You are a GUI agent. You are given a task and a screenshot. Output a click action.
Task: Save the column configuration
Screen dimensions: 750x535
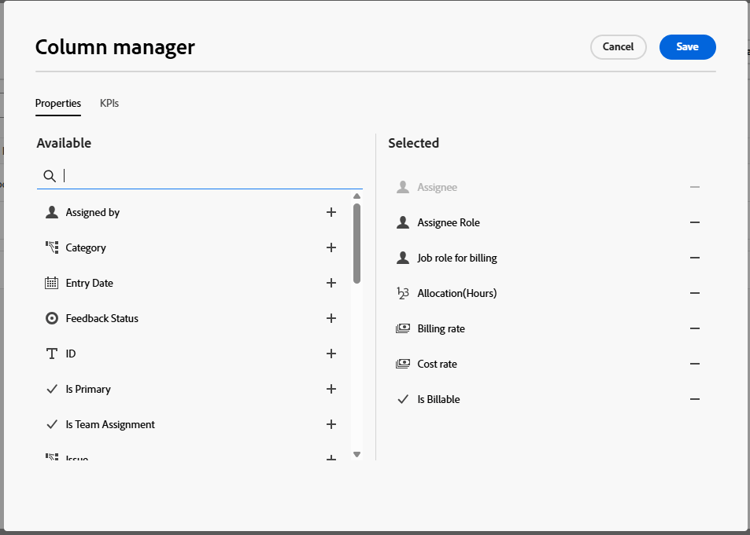(687, 47)
